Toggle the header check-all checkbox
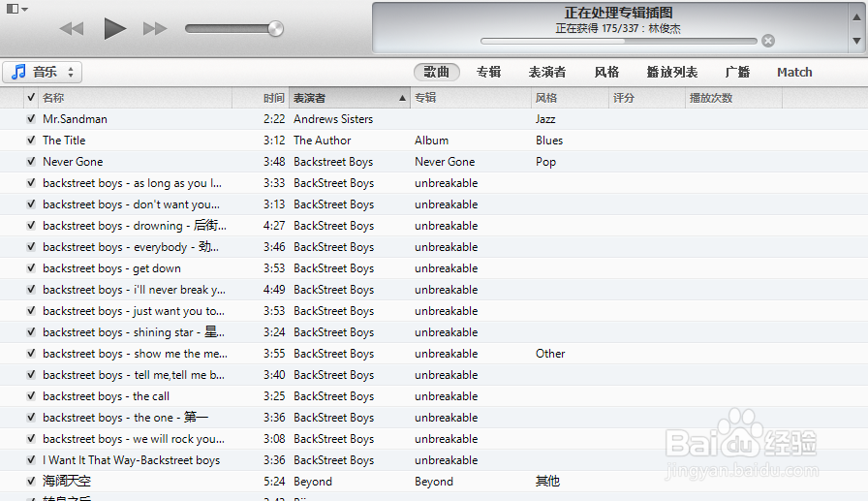Viewport: 868px width, 501px height. (31, 98)
